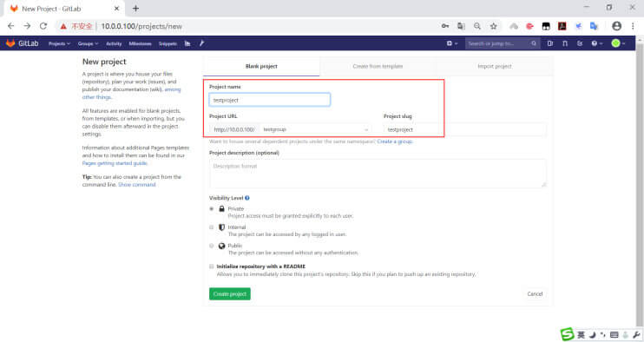Open the user avatar menu
644x342 pixels.
[618, 43]
